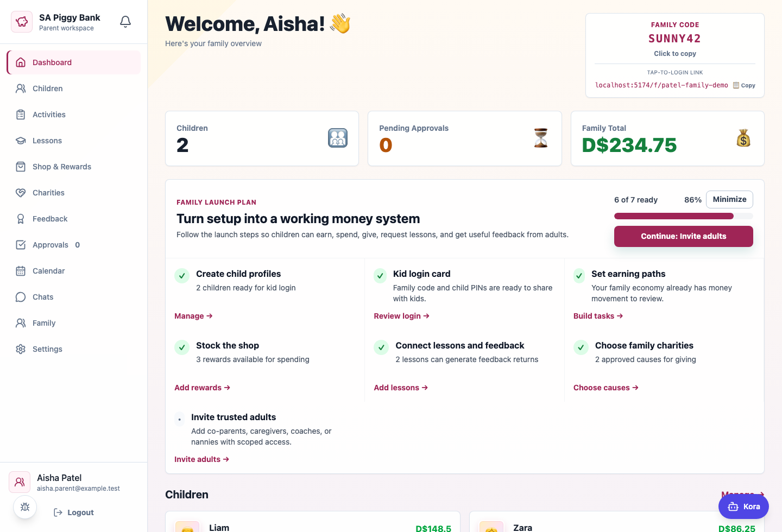Viewport: 782px width, 532px height.
Task: Copy the tap-to-login link
Action: [744, 85]
